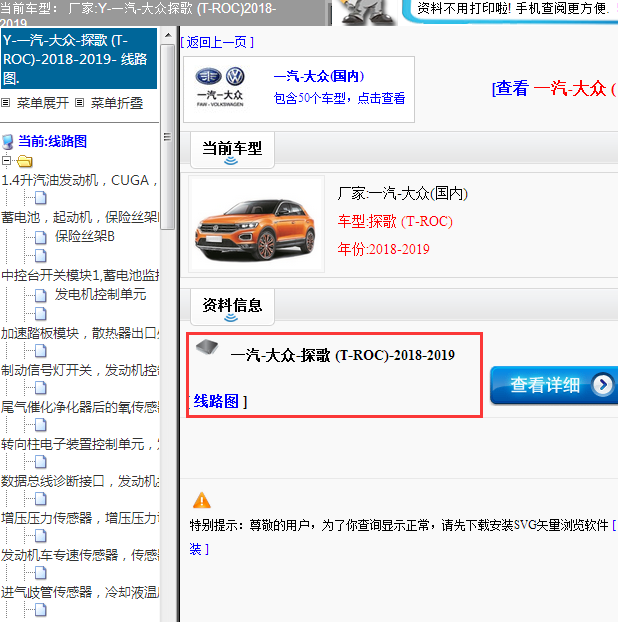Click 包含50个车型，点击查看 link
This screenshot has height=622, width=618.
[340, 98]
